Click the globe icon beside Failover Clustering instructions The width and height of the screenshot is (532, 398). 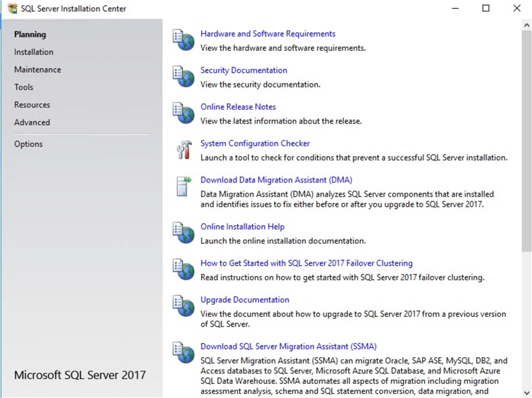click(x=183, y=269)
